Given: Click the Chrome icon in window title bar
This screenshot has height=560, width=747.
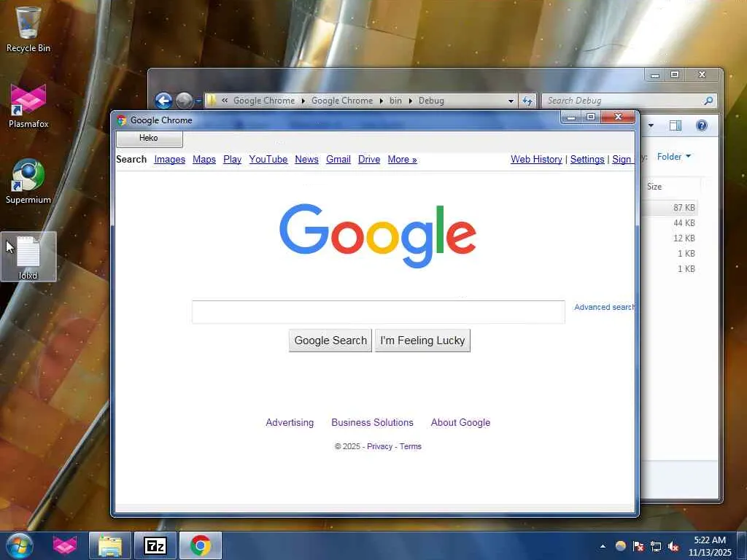Looking at the screenshot, I should [122, 120].
